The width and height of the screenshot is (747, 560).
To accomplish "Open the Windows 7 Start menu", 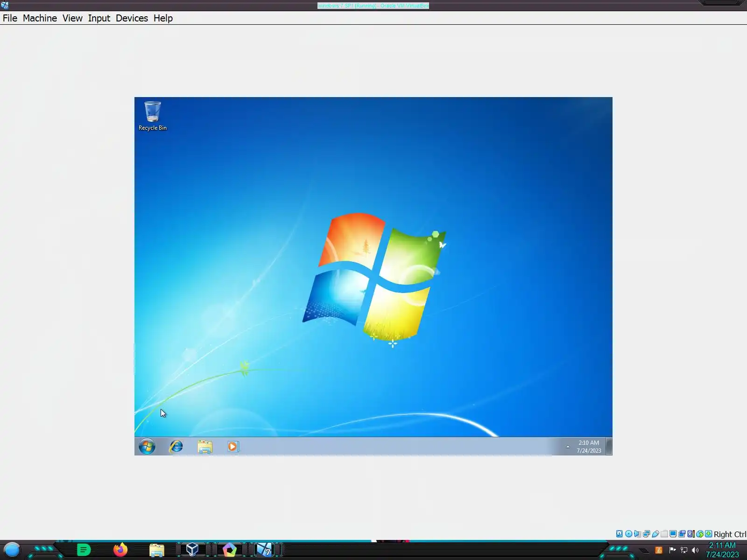I will tap(147, 447).
